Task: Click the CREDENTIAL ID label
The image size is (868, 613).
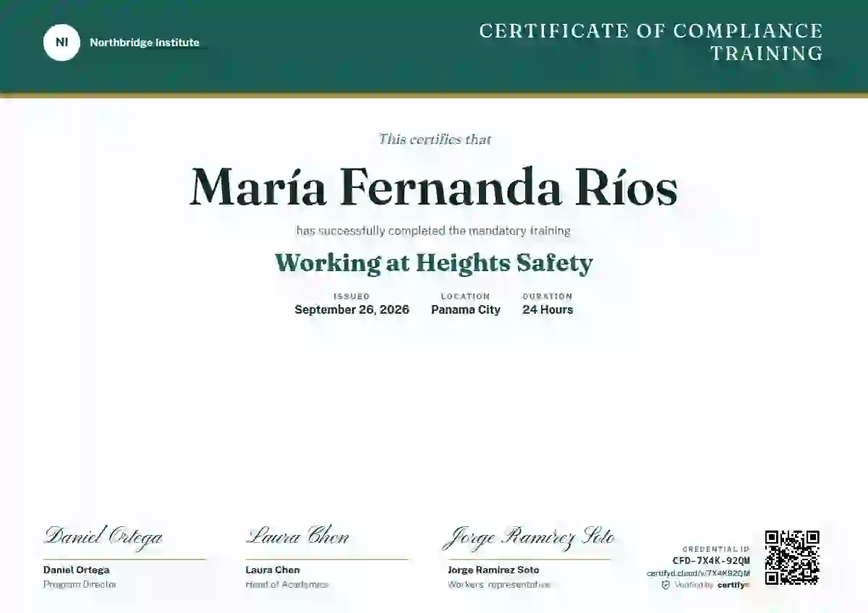Action: tap(716, 550)
